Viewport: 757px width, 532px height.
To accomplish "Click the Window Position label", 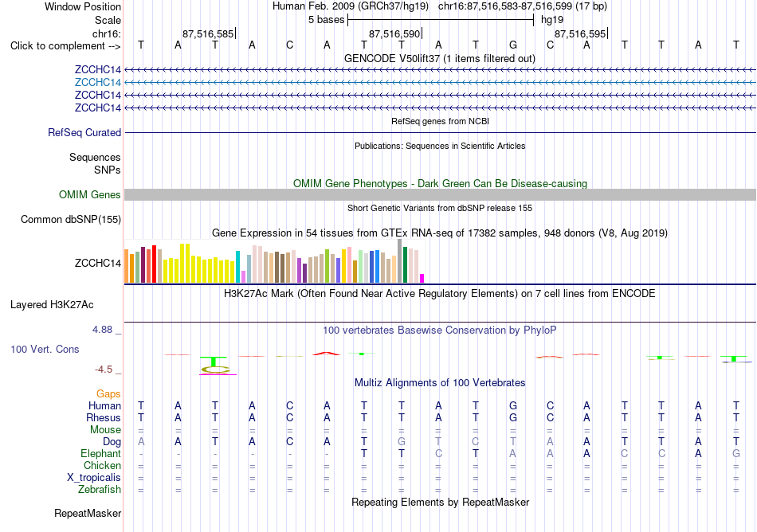I will [83, 6].
